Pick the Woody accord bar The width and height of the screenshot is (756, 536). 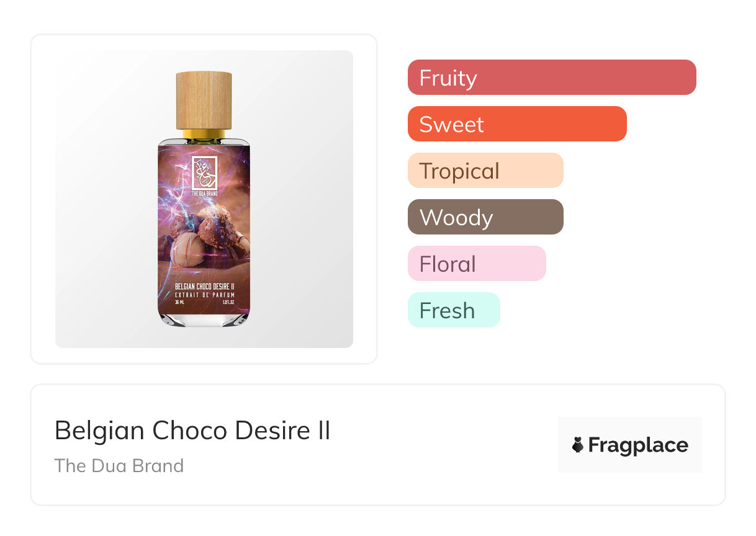485,217
